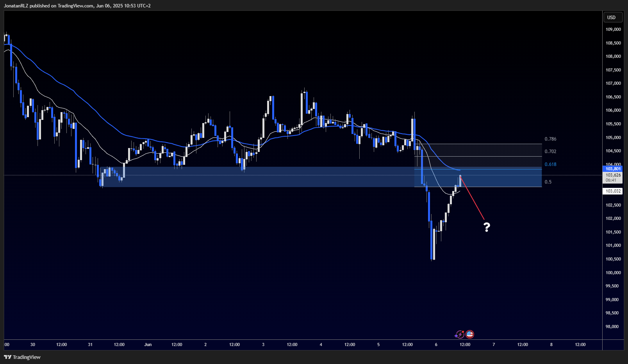Screen dimensions: 628x364
Task: Click 100,000 on the price scale
Action: click(613, 273)
